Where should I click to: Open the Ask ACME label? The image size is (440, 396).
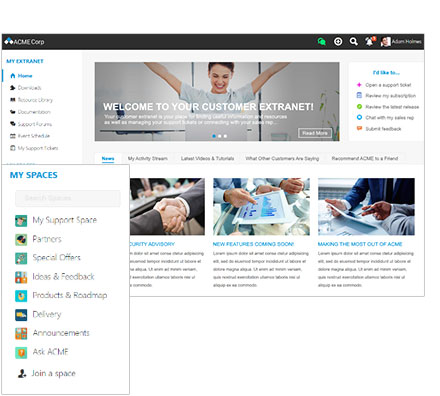(x=50, y=352)
